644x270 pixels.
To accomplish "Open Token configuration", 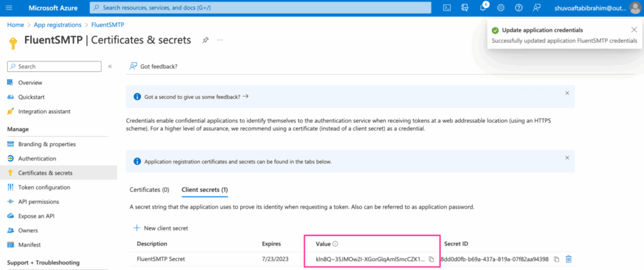I will click(44, 188).
